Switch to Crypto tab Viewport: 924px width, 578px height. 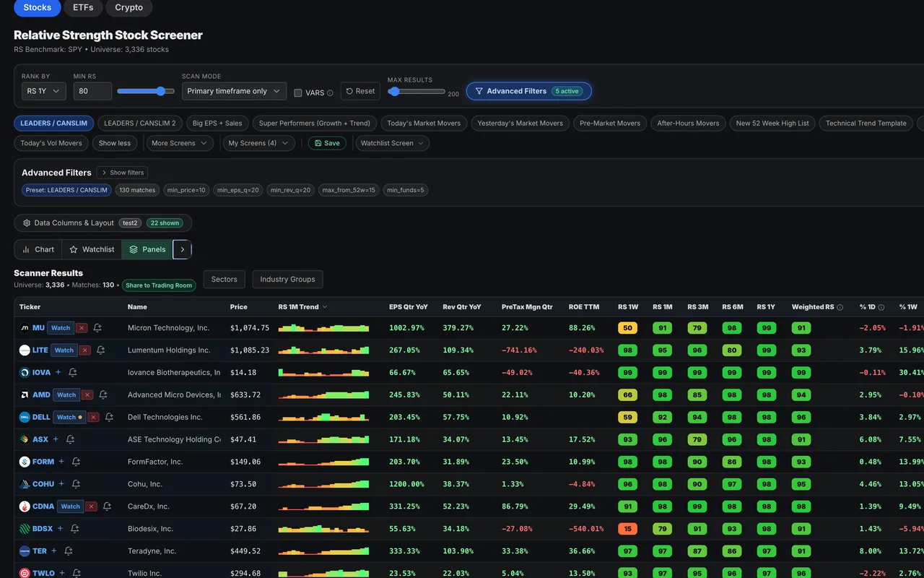[128, 7]
